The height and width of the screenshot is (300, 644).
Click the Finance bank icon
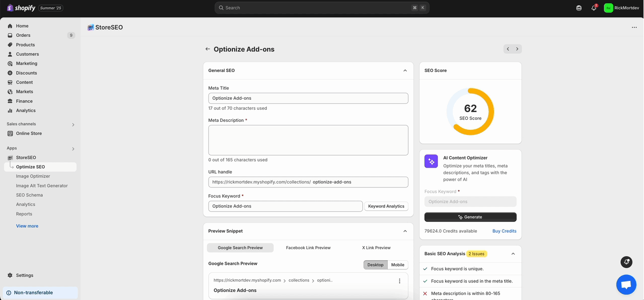pyautogui.click(x=10, y=101)
